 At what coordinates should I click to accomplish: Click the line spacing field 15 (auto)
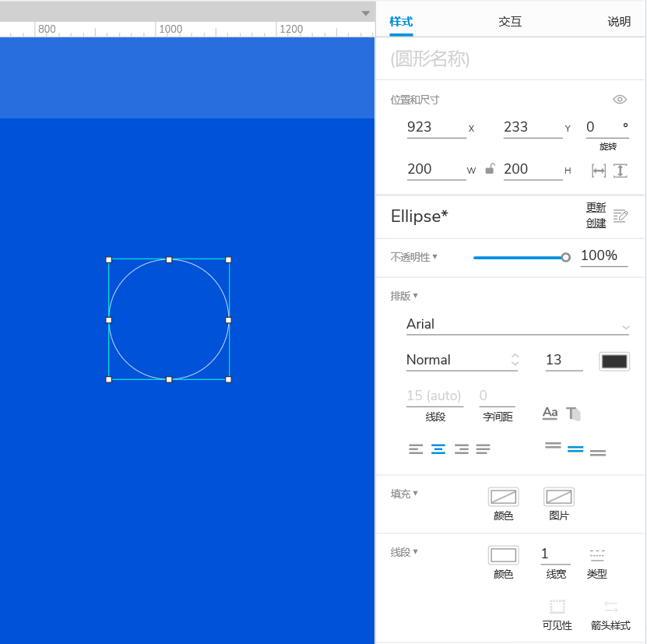click(x=435, y=396)
